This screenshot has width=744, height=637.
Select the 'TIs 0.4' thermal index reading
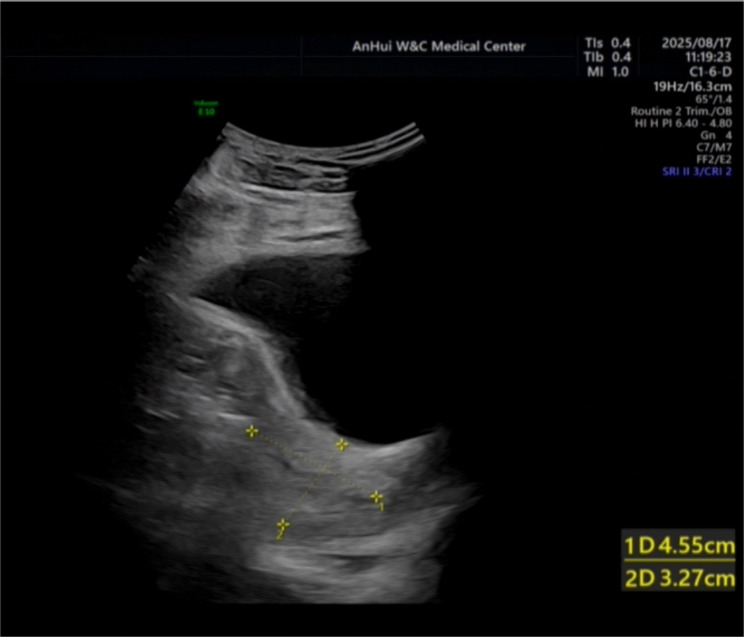point(607,43)
